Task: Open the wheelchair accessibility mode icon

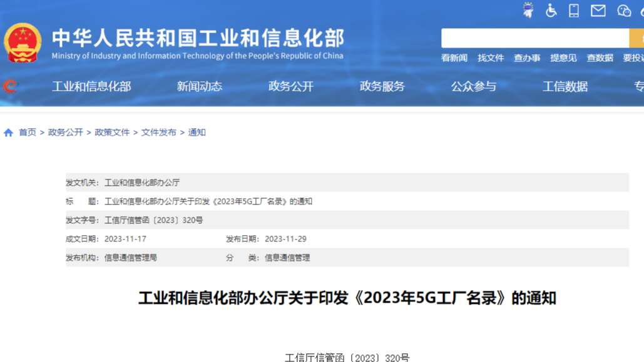Action: coord(551,11)
